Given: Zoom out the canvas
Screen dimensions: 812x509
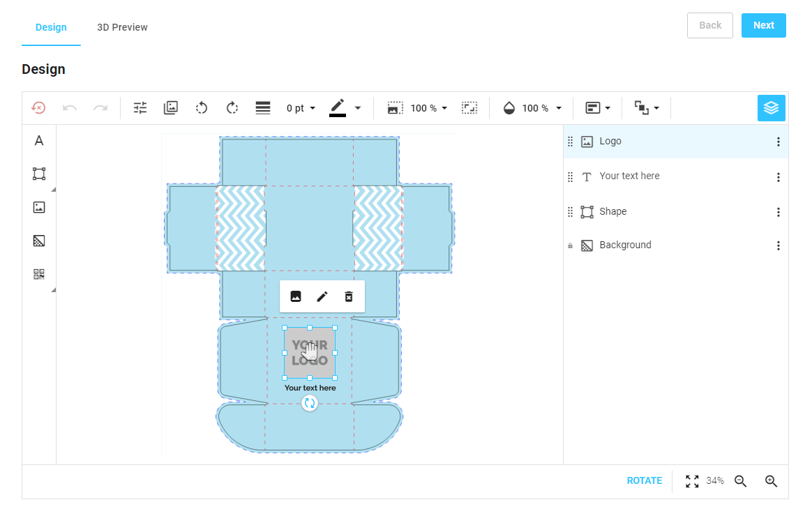Looking at the screenshot, I should point(741,481).
